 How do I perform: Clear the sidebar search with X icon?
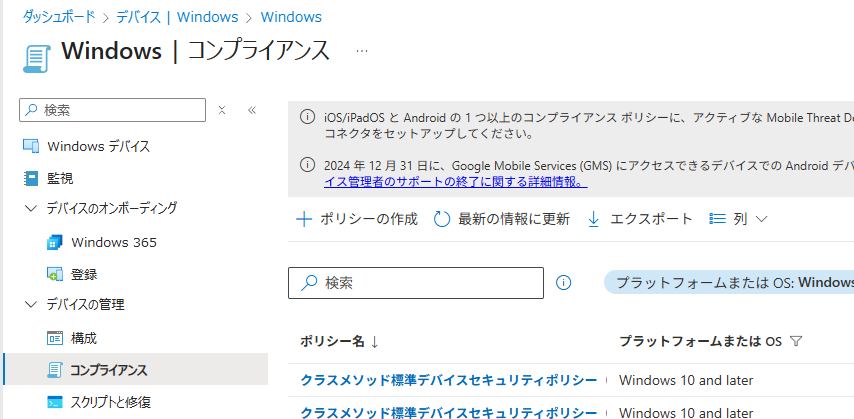[x=222, y=110]
